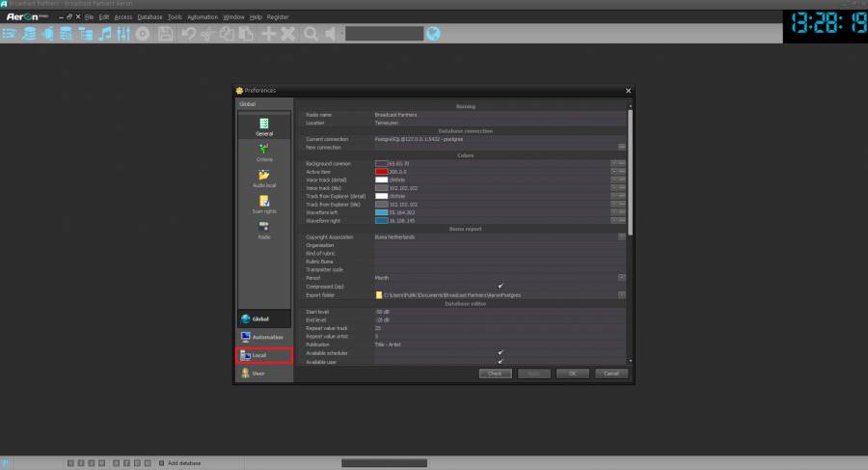Expand the Period dropdown
The height and width of the screenshot is (470, 868).
(x=622, y=278)
